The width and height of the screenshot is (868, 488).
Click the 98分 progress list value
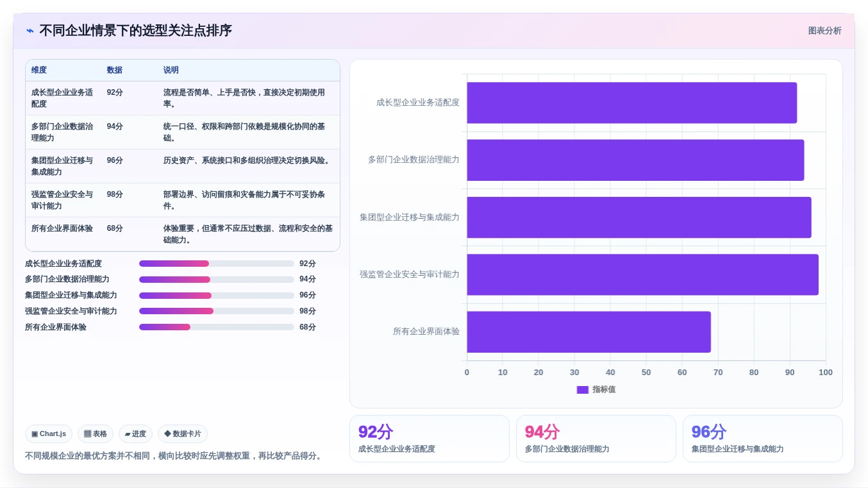(308, 311)
